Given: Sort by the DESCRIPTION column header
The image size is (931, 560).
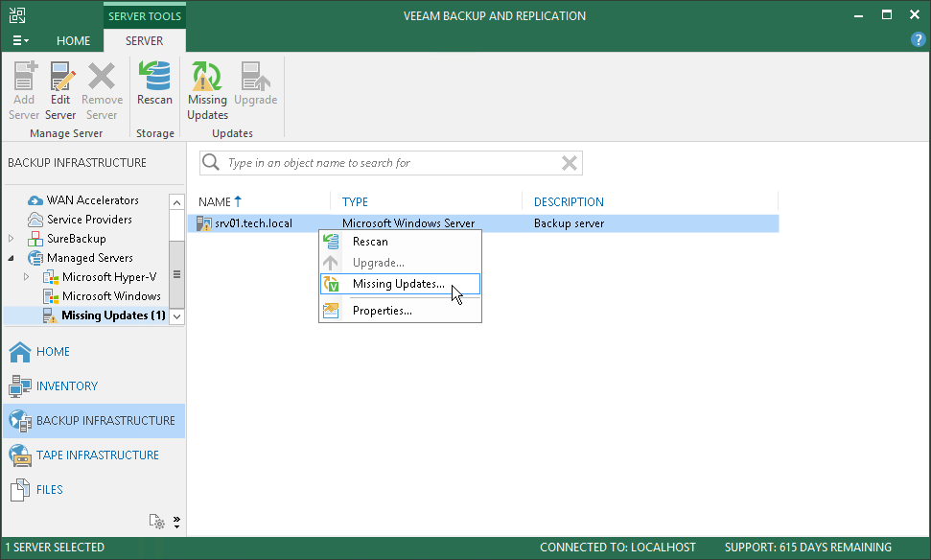Looking at the screenshot, I should (x=569, y=202).
